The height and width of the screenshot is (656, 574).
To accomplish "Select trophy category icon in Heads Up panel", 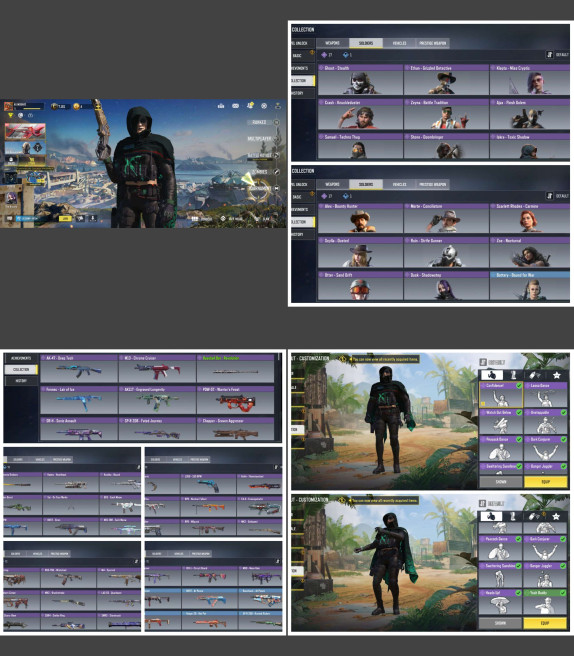I will point(513,516).
